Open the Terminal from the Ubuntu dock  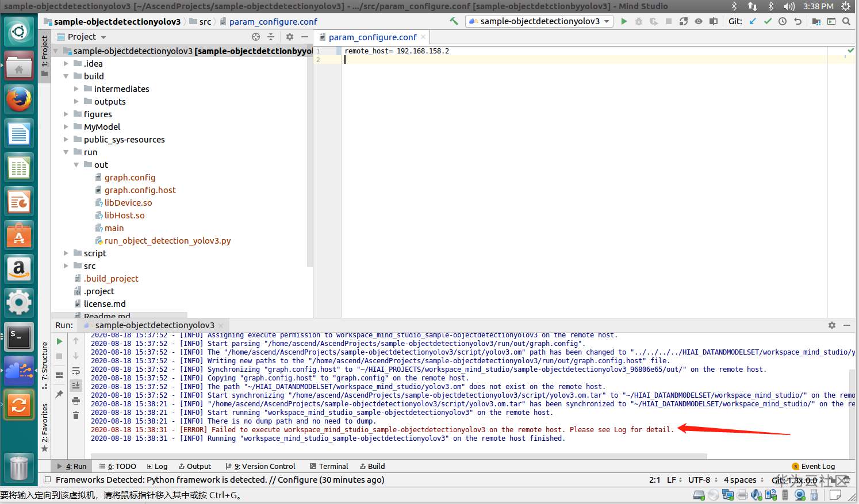point(19,337)
